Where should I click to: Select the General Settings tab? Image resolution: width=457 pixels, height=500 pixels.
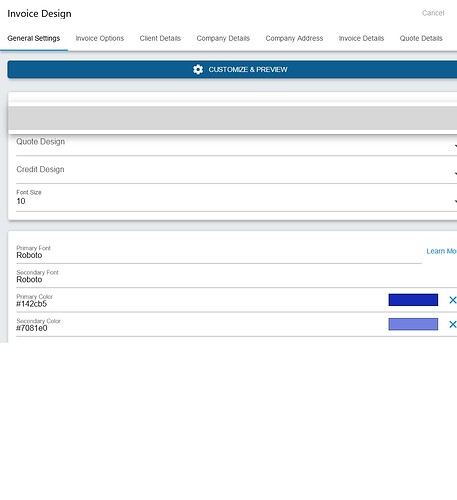(x=34, y=38)
